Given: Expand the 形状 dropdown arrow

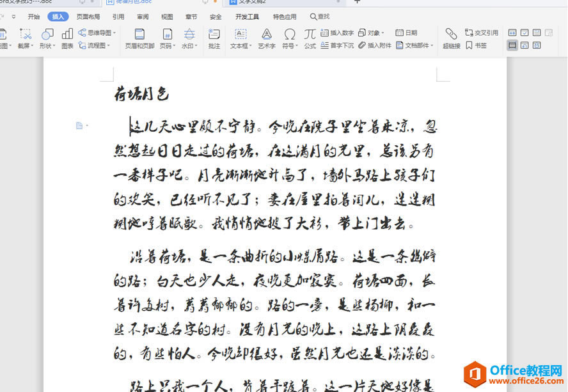Looking at the screenshot, I should tap(54, 45).
